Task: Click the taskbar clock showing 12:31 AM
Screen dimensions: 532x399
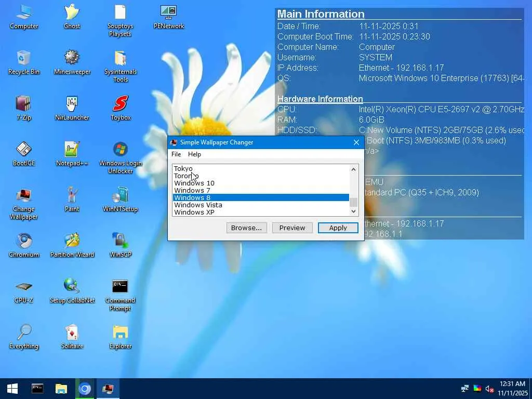Action: [513, 389]
